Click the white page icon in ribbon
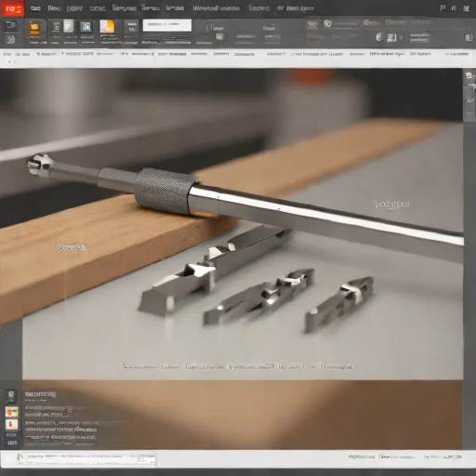Image resolution: width=476 pixels, height=476 pixels. (x=69, y=26)
